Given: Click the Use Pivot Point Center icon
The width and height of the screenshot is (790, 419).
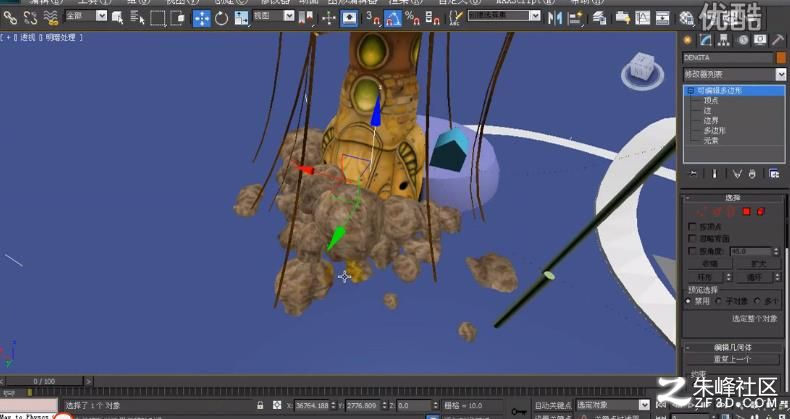Looking at the screenshot, I should (306, 18).
